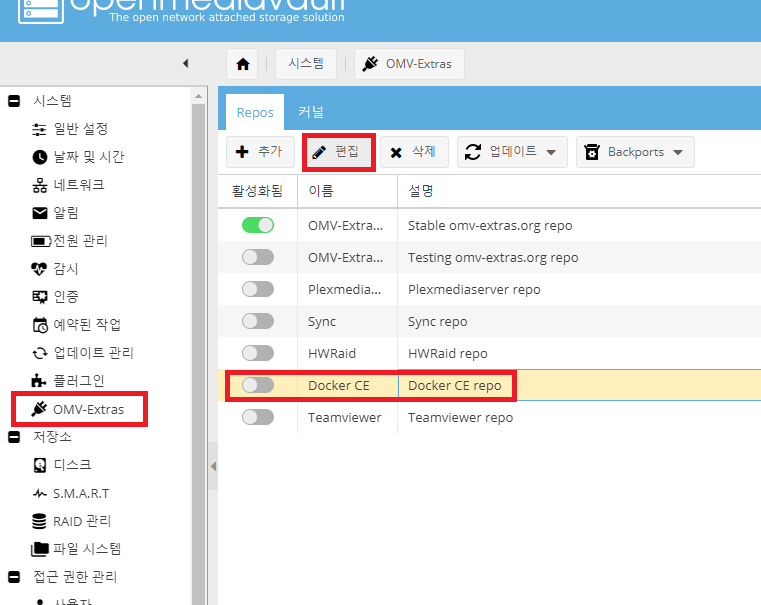Open the 업데이트 dropdown menu
This screenshot has height=605, width=761.
pos(512,152)
